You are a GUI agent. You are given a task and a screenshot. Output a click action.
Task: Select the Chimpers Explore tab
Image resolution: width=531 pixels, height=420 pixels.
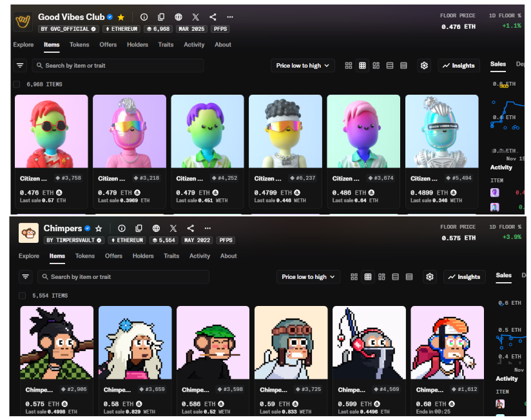pyautogui.click(x=29, y=256)
